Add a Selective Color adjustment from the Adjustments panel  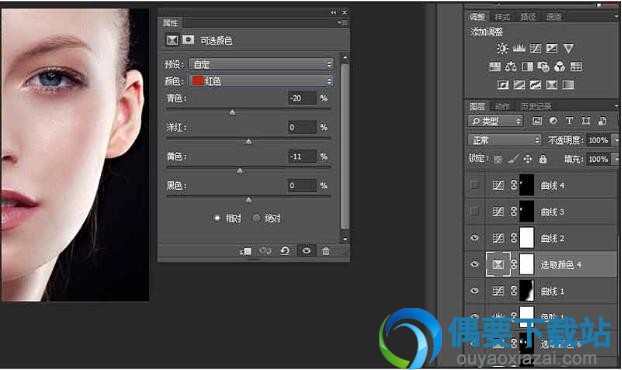click(x=551, y=84)
